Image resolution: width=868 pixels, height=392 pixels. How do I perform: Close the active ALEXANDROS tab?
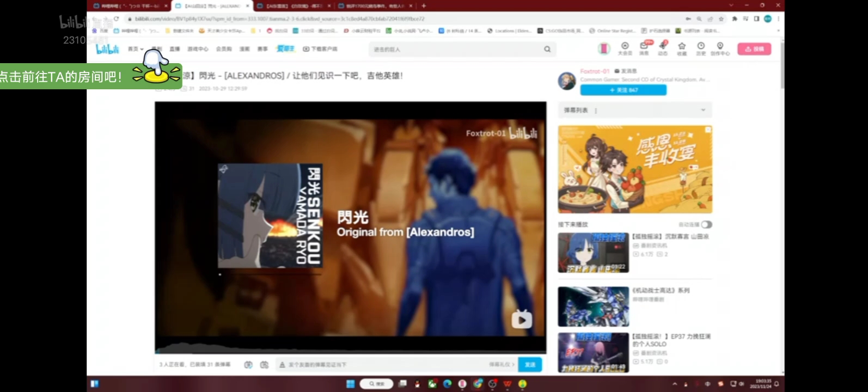247,5
